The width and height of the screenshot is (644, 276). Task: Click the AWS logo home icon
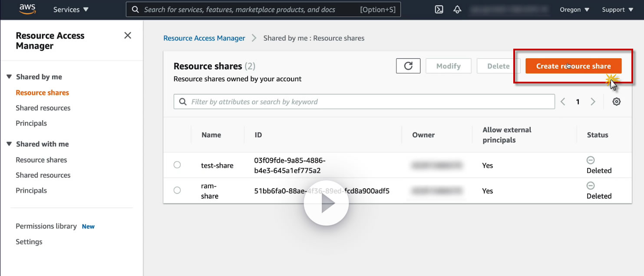pos(27,9)
